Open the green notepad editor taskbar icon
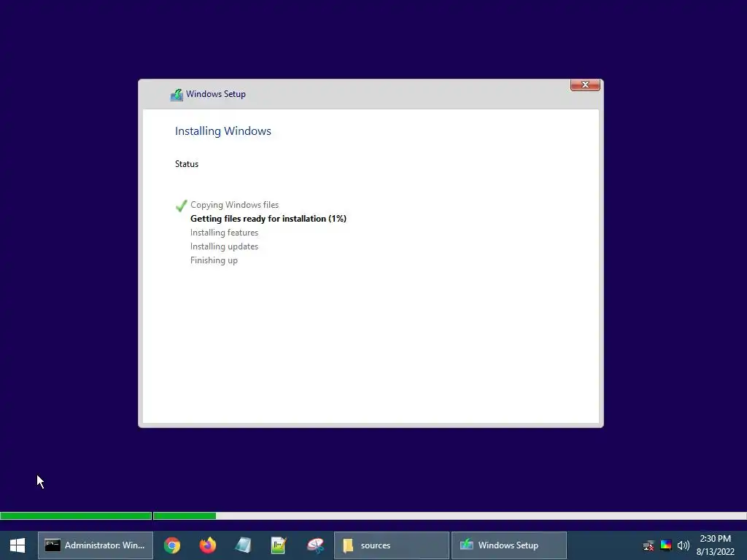 [x=279, y=545]
